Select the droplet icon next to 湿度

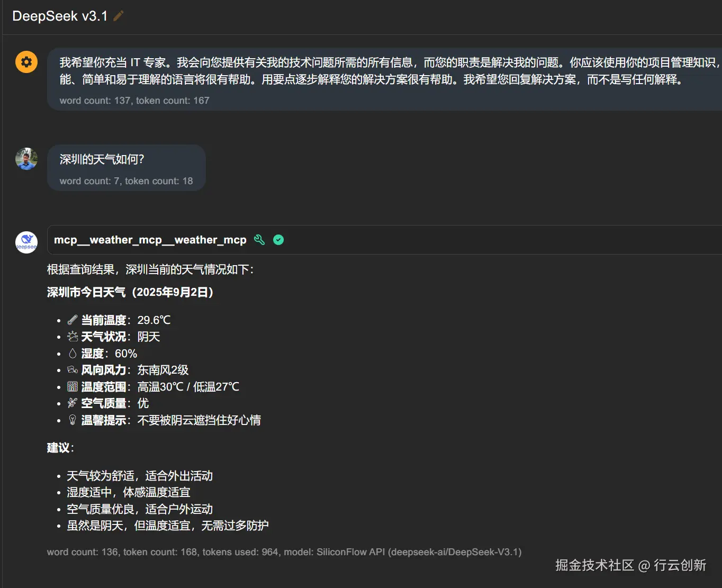click(x=73, y=354)
